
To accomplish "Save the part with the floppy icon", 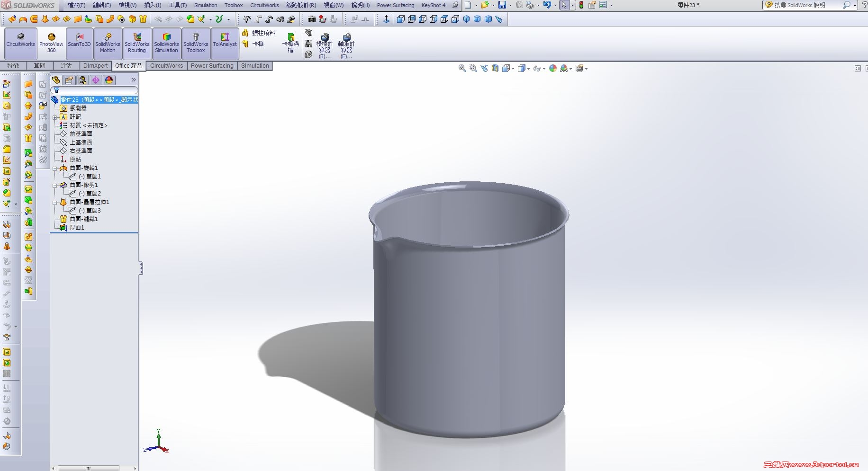I will click(x=502, y=5).
